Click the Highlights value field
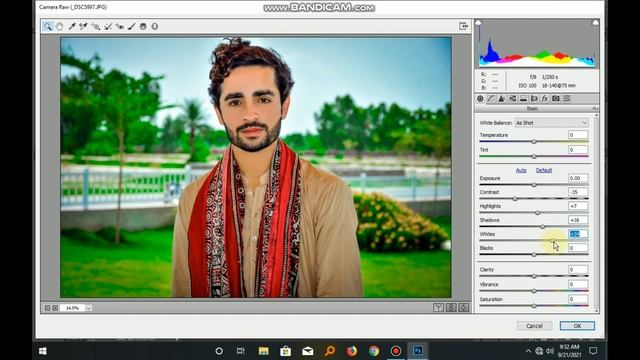 [x=578, y=206]
